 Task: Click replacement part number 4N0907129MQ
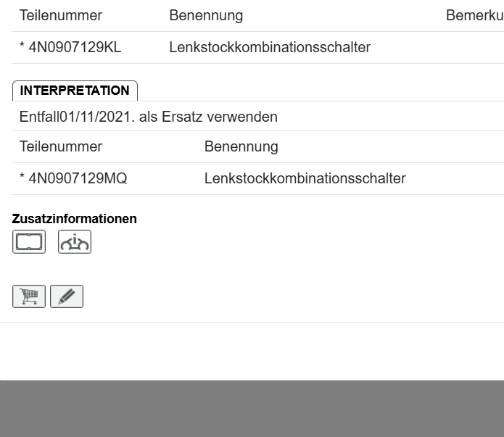[78, 178]
